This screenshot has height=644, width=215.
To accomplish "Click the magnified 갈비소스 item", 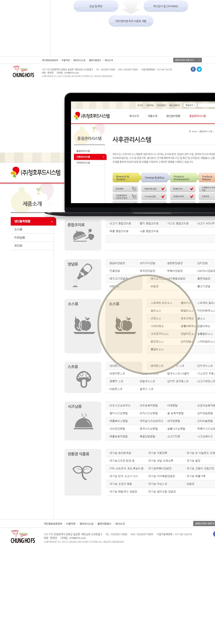I will (x=156, y=311).
